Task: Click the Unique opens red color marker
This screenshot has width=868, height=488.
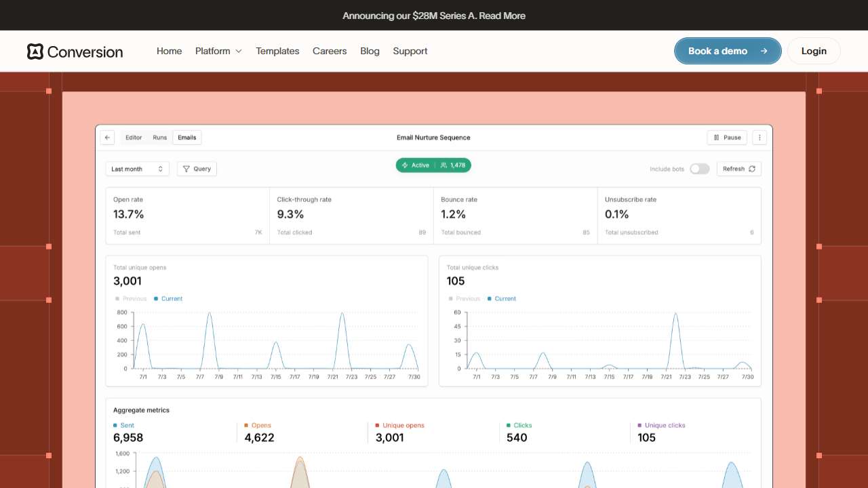Action: coord(378,426)
